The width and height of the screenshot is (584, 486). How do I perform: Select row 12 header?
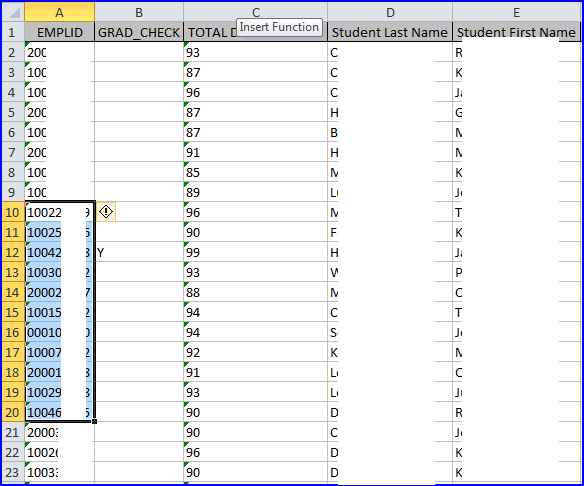tap(13, 252)
